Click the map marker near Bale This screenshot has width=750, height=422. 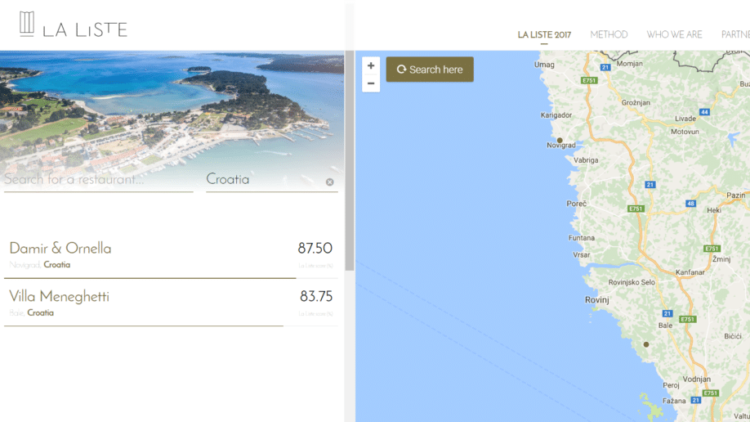click(646, 344)
